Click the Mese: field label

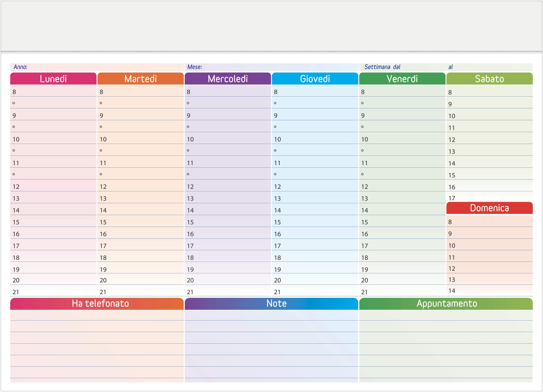pyautogui.click(x=195, y=67)
